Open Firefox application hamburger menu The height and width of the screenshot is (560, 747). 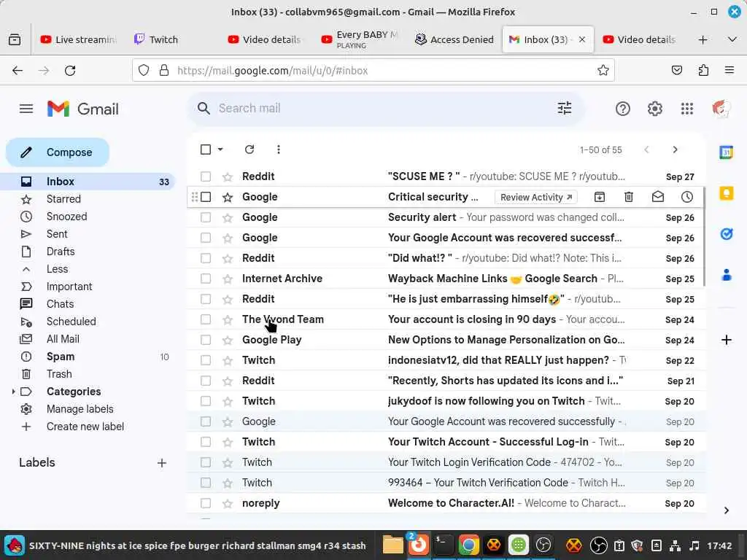coord(729,71)
